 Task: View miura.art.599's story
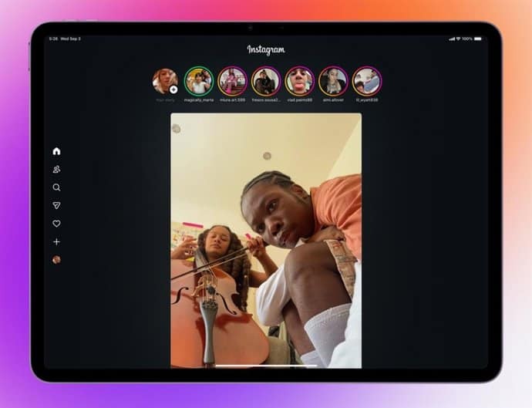[x=232, y=81]
